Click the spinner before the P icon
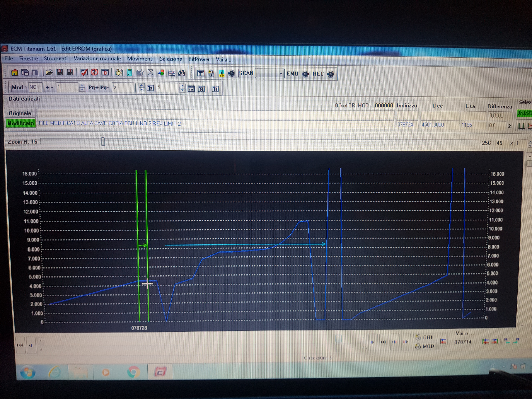532x399 pixels. pos(141,88)
